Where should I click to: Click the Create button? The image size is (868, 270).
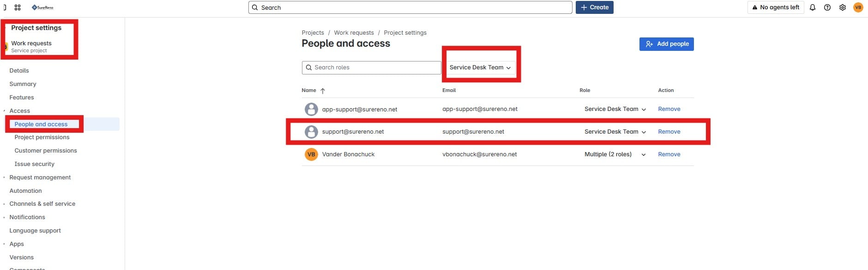595,7
